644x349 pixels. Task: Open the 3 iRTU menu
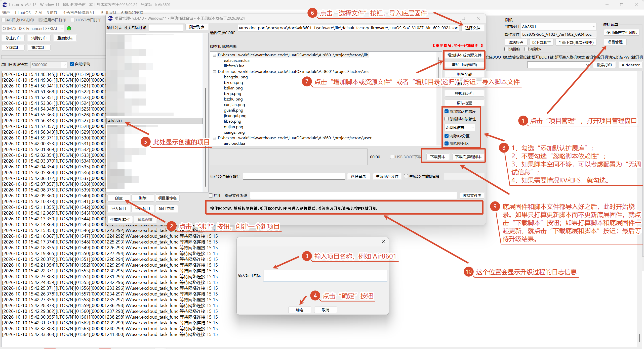pyautogui.click(x=53, y=13)
